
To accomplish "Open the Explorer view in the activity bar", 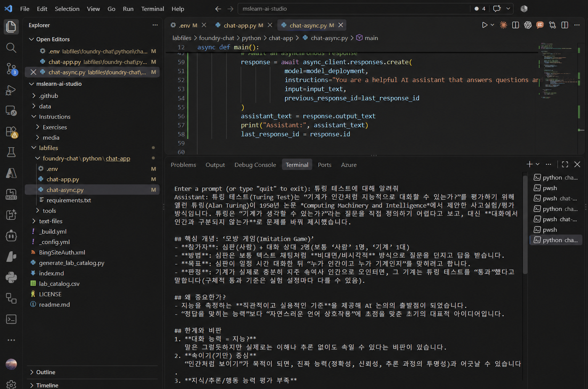I will 11,27.
